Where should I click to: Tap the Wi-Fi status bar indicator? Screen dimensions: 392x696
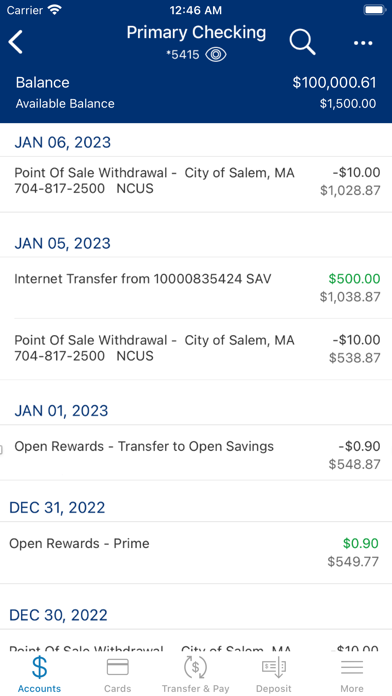(55, 10)
